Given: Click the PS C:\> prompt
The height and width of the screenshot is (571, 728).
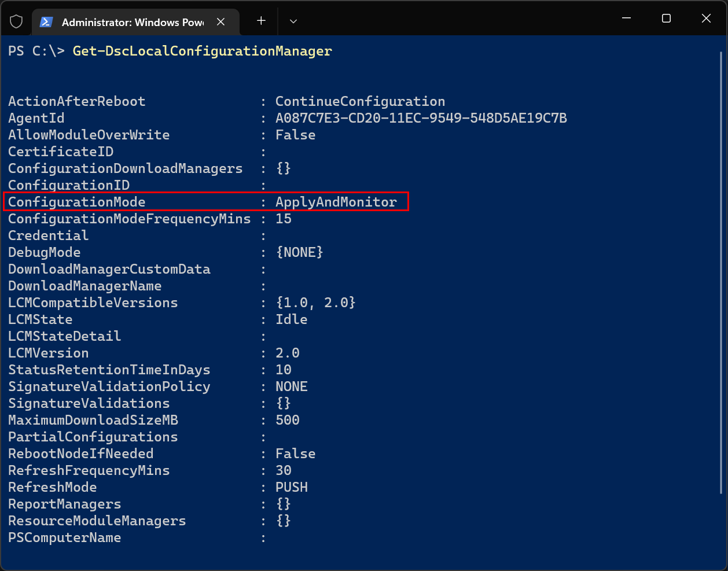Looking at the screenshot, I should [x=36, y=51].
